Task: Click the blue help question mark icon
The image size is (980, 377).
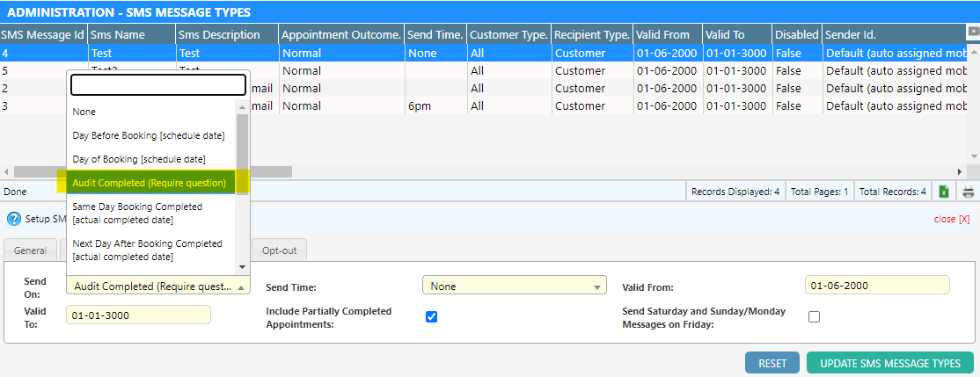Action: coord(13,219)
